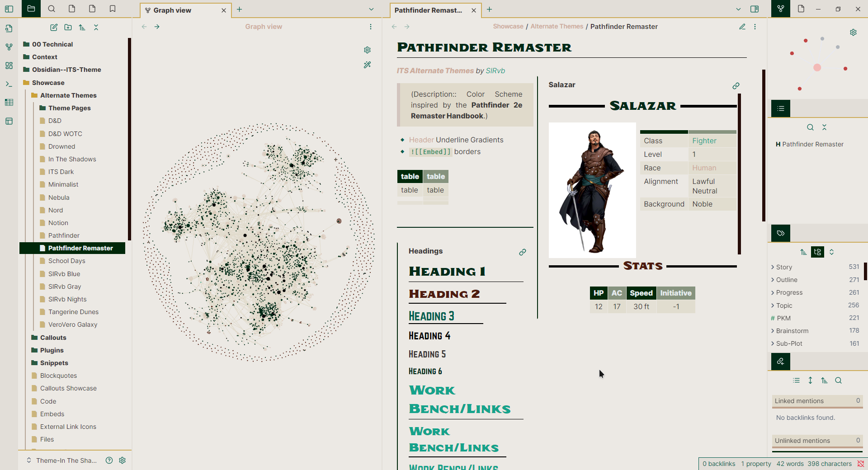
Task: Open the outline panel icon
Action: click(x=781, y=108)
